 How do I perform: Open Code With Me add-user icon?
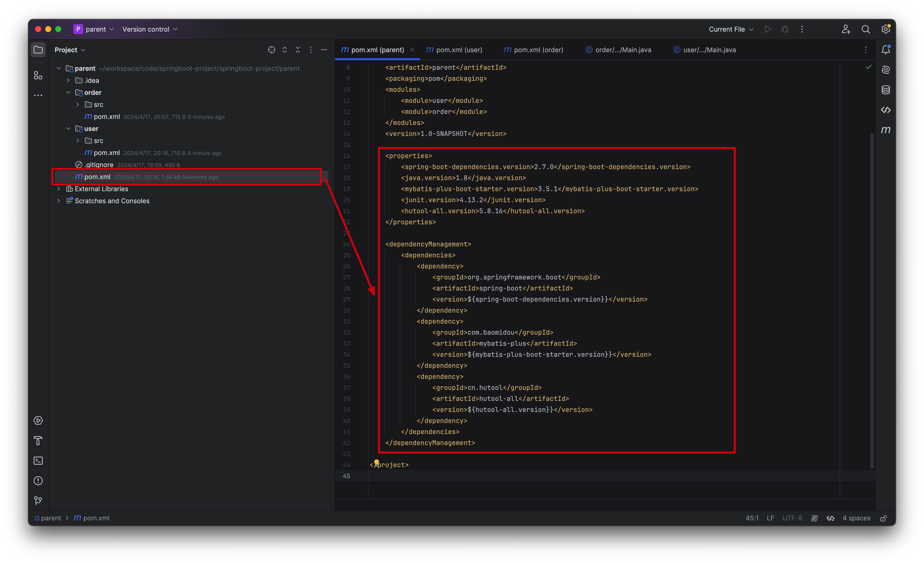846,29
